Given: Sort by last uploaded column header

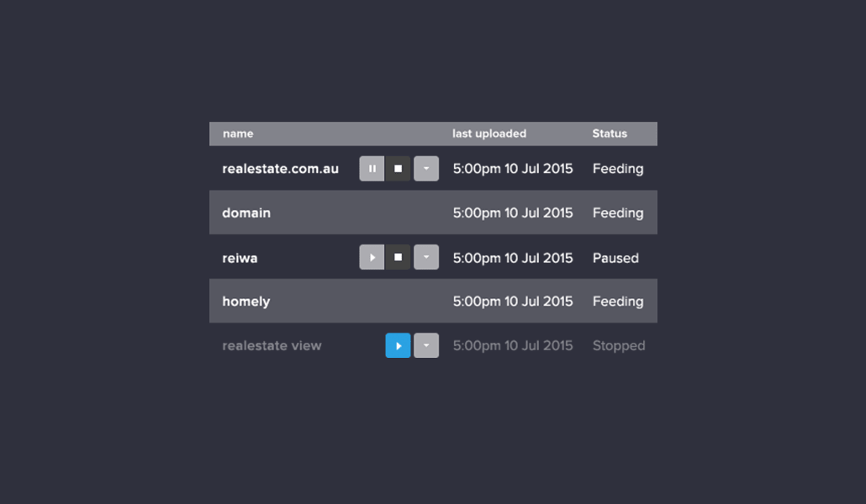Looking at the screenshot, I should pos(489,134).
